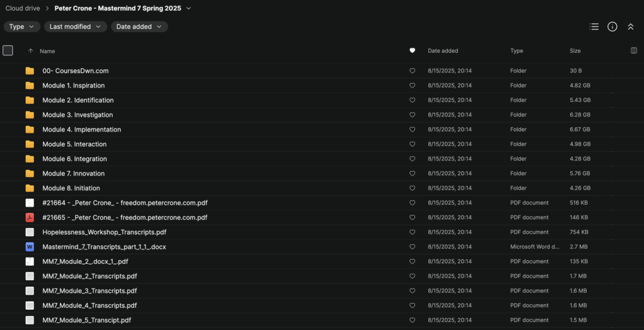
Task: Go to Cloud drive breadcrumb
Action: pos(23,9)
